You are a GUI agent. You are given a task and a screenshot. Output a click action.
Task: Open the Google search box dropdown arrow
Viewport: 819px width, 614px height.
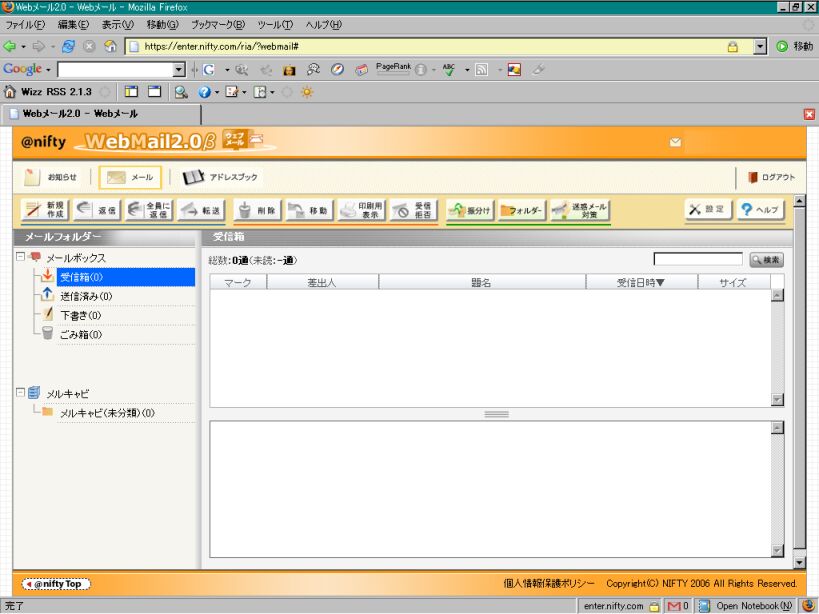point(179,69)
